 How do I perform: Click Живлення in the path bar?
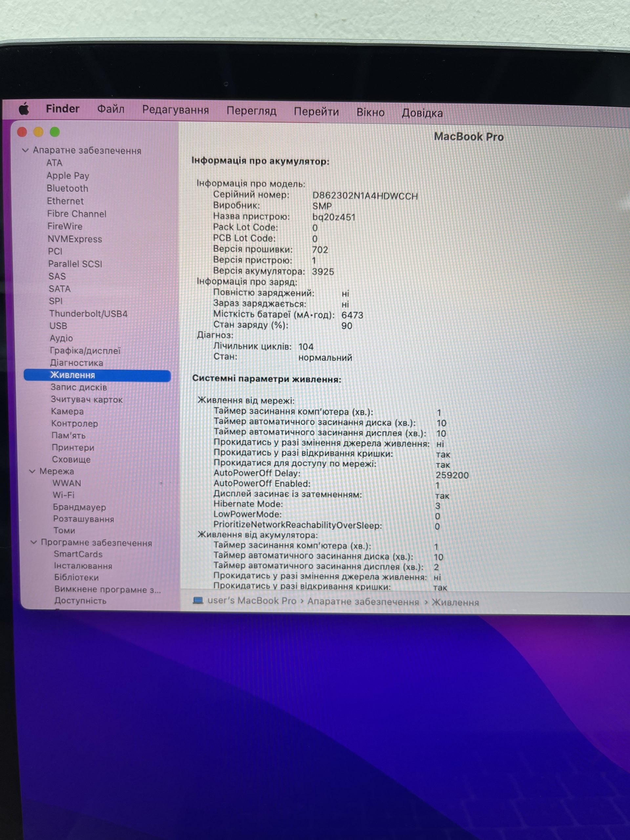(455, 603)
